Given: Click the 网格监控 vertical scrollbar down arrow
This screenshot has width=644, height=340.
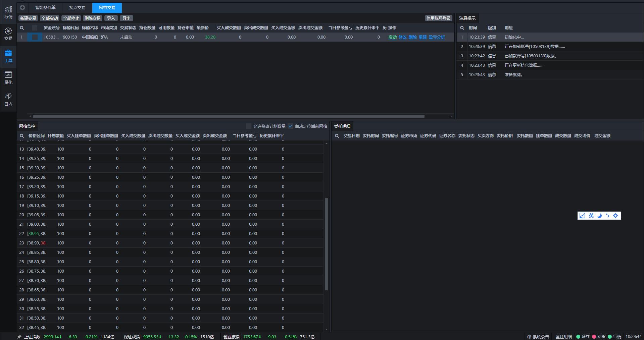Looking at the screenshot, I should coord(327,330).
